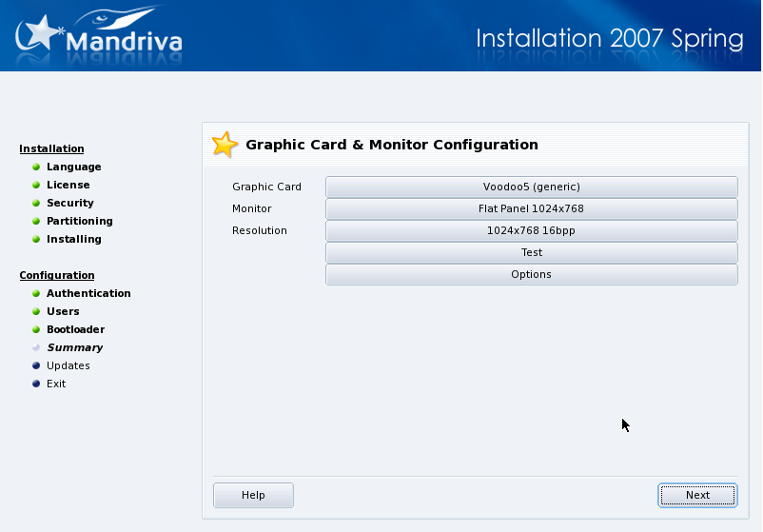Select the Authentication step in the sidebar
The image size is (763, 532).
pyautogui.click(x=88, y=293)
